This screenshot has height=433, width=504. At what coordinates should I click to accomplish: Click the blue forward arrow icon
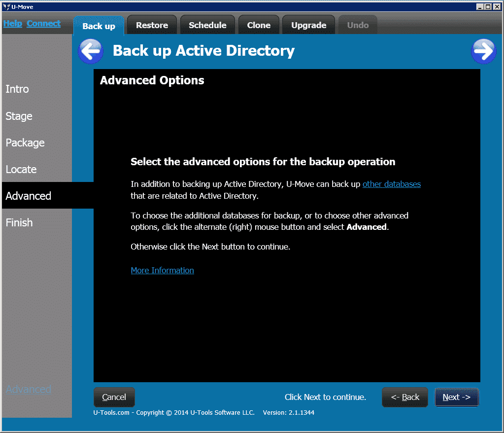coord(484,51)
